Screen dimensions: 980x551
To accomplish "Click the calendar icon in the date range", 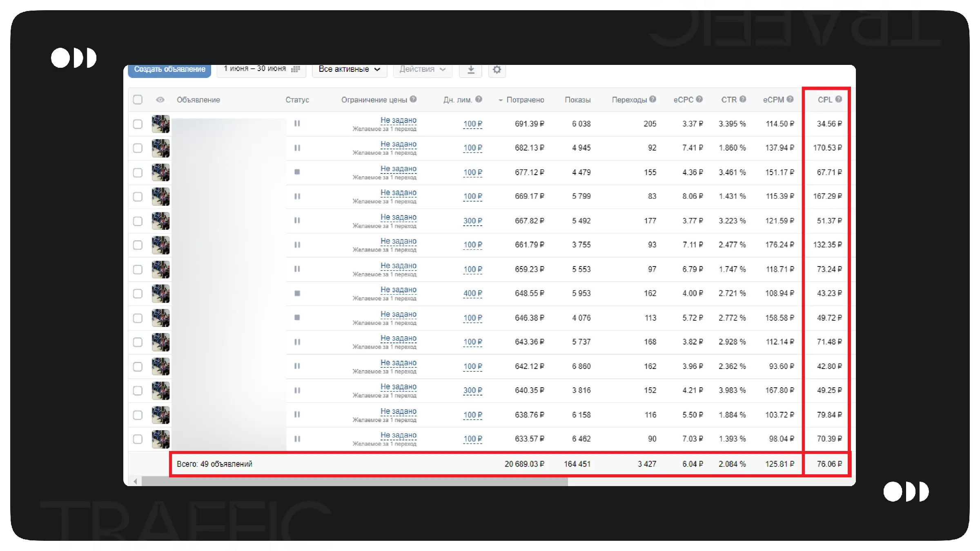I will tap(295, 69).
